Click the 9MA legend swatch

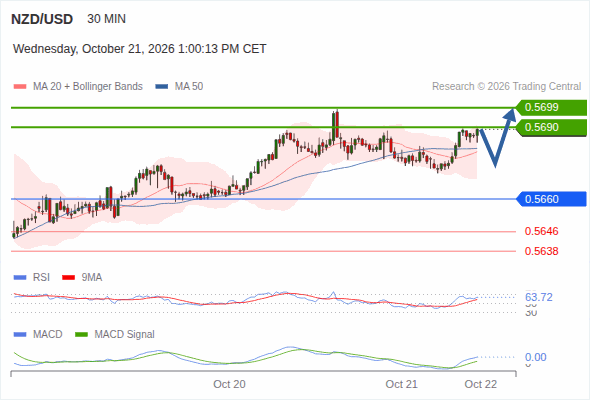[x=68, y=278]
